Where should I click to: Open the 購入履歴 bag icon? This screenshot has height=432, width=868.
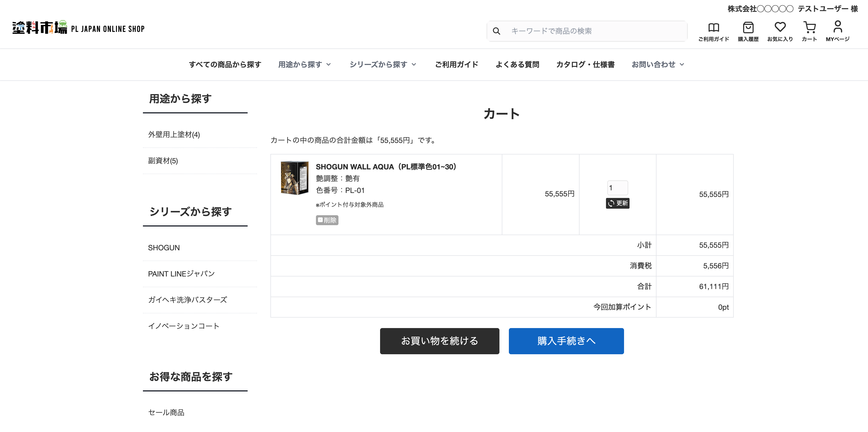(x=748, y=28)
